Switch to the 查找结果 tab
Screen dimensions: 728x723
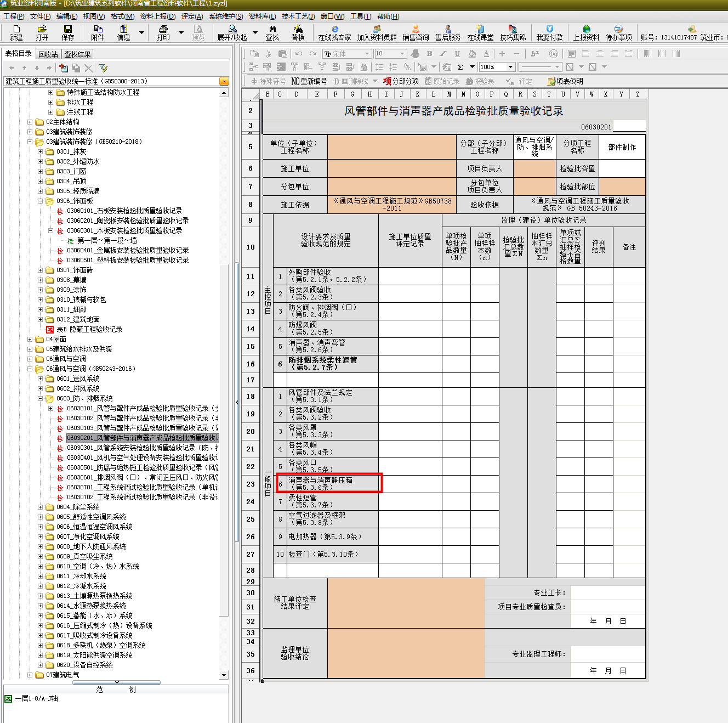tap(77, 54)
